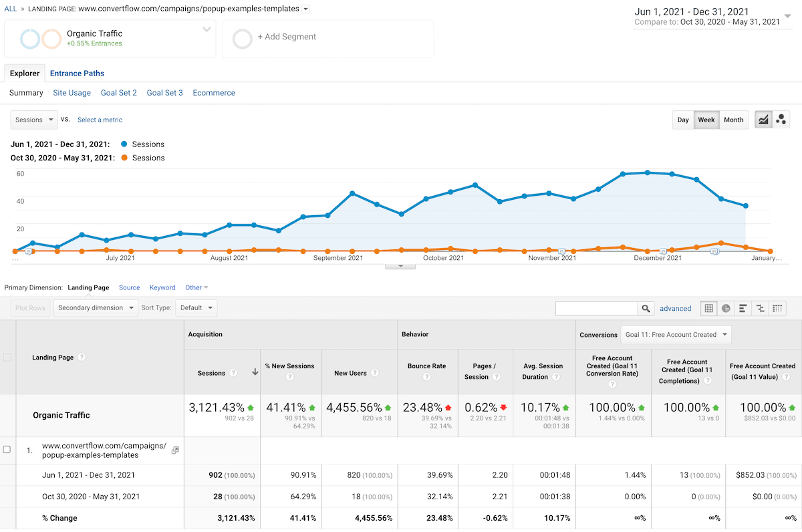Click Organic Traffic segment donut icons
This screenshot has width=802, height=532.
click(x=41, y=39)
